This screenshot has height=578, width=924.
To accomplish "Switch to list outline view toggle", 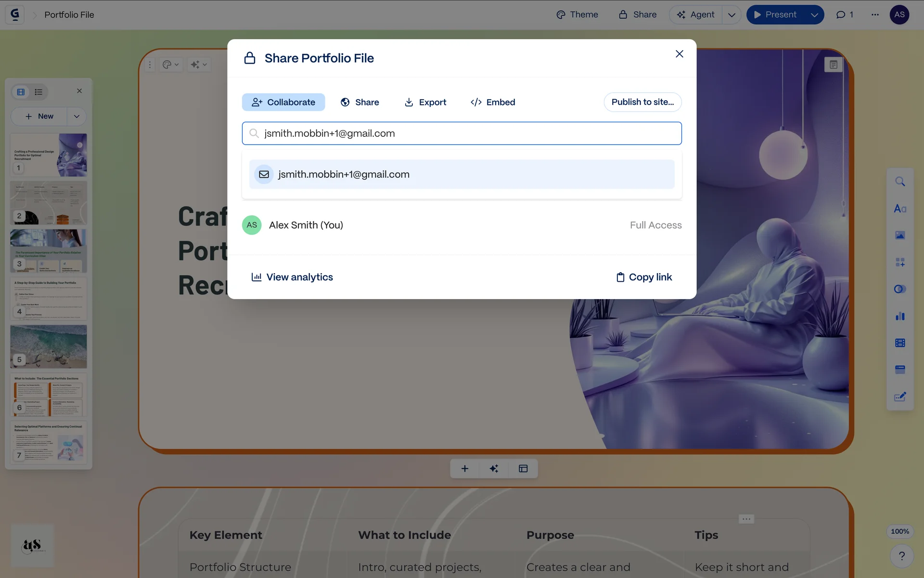I will pyautogui.click(x=38, y=92).
